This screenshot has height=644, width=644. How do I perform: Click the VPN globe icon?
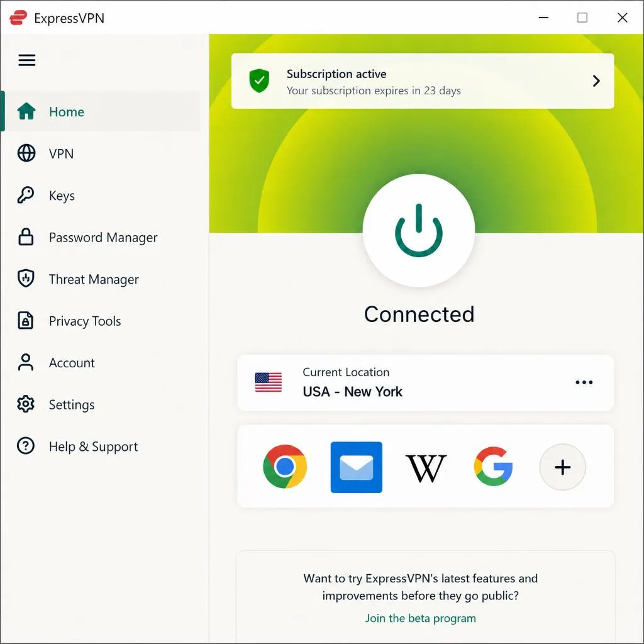pos(26,153)
